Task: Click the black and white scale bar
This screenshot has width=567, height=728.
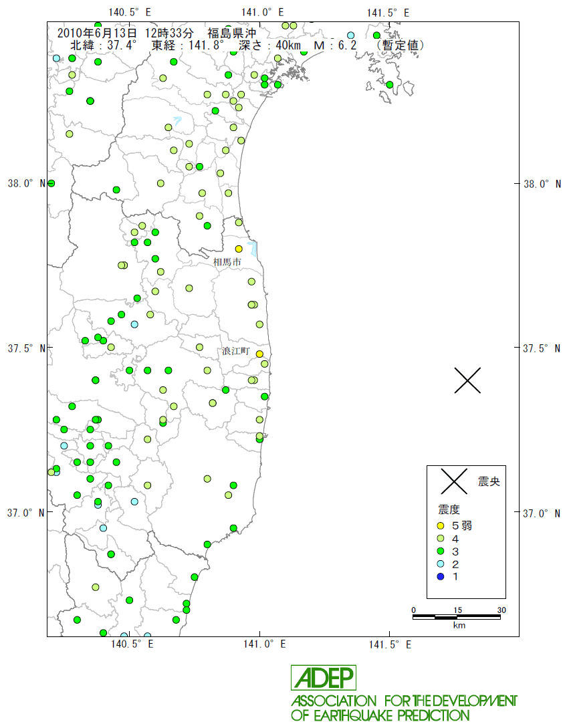Action: pyautogui.click(x=457, y=617)
